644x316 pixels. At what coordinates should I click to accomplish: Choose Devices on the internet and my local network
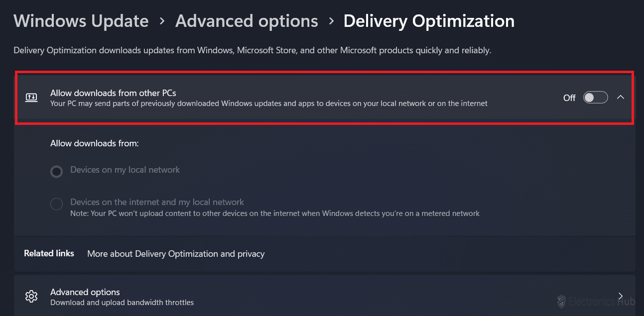pyautogui.click(x=57, y=204)
